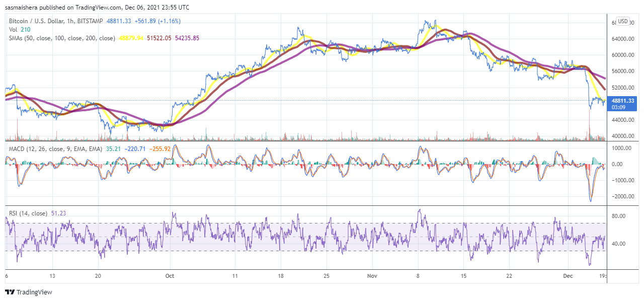Select the RSI (14, close) legend
The height and width of the screenshot is (301, 644).
click(x=29, y=213)
